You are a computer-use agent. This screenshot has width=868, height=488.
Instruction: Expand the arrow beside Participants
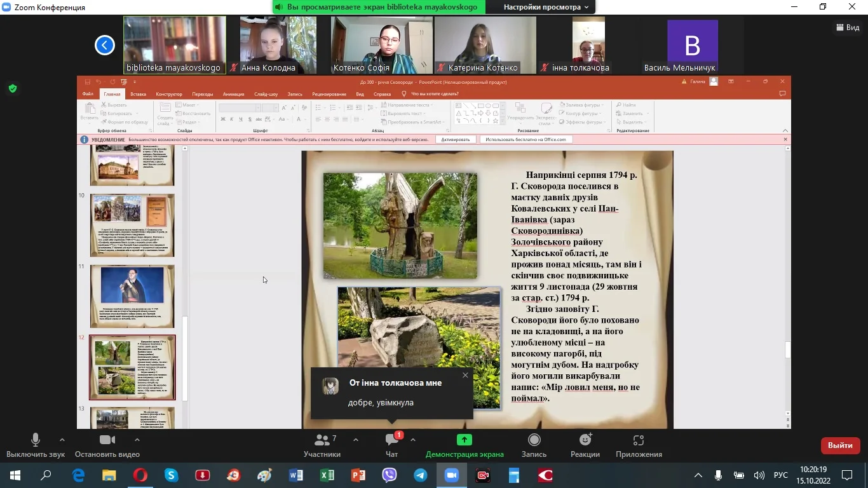click(x=355, y=440)
